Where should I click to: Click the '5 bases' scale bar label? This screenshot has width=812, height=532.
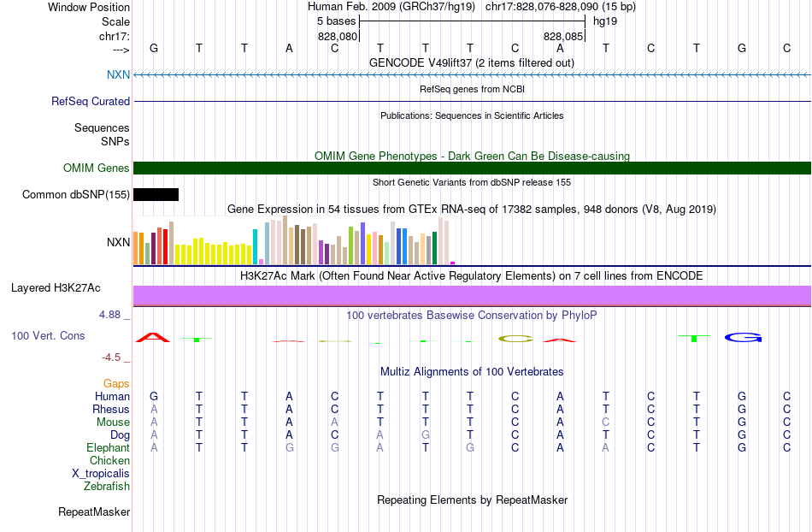[337, 21]
